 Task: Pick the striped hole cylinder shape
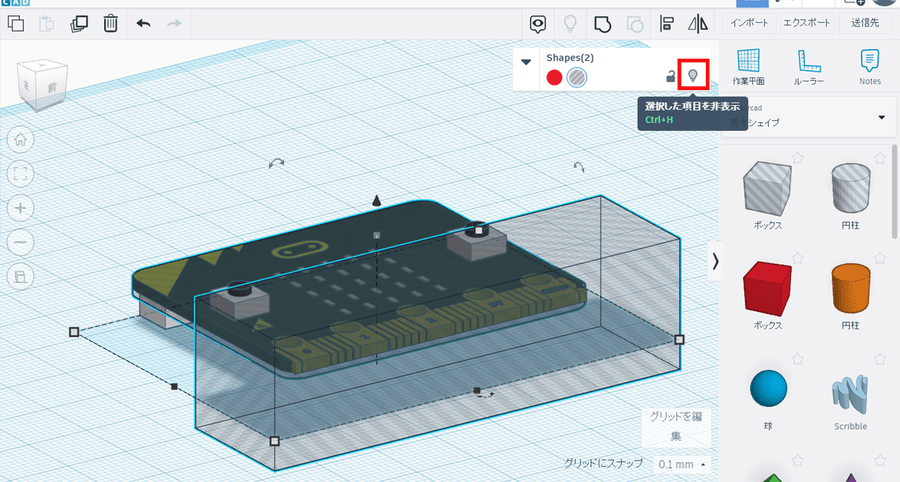point(851,188)
